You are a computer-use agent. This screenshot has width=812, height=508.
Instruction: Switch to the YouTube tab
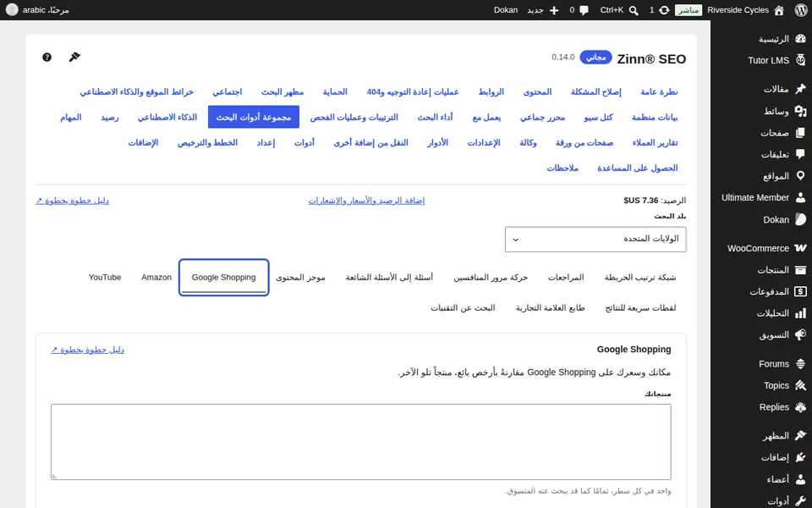pos(105,278)
